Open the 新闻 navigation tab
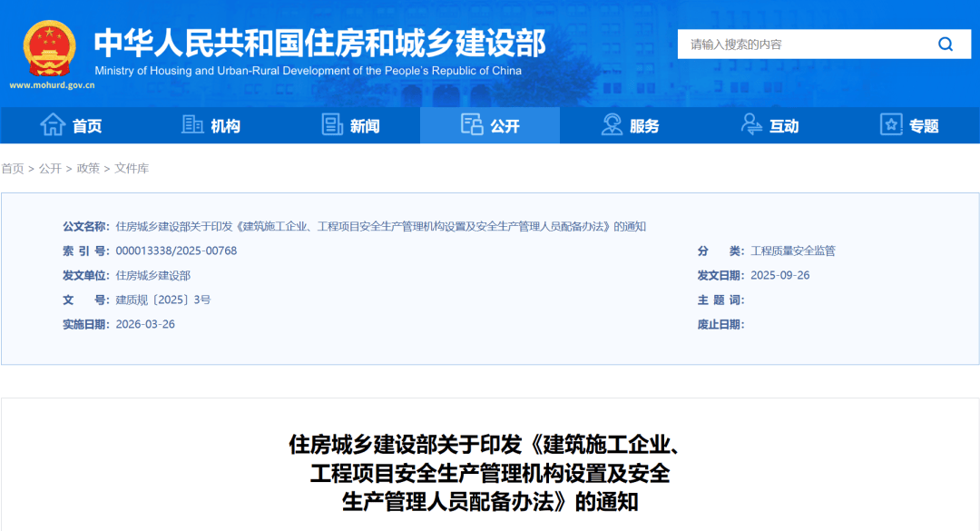This screenshot has height=531, width=980. [365, 126]
